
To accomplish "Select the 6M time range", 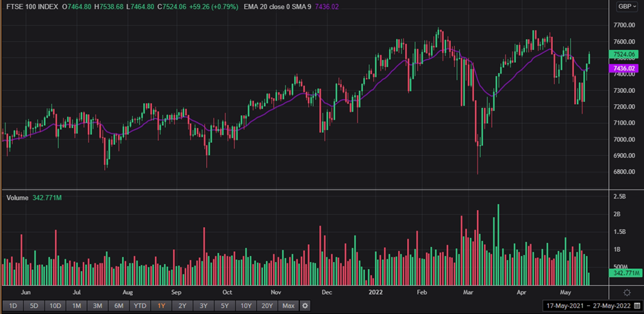I will 119,306.
